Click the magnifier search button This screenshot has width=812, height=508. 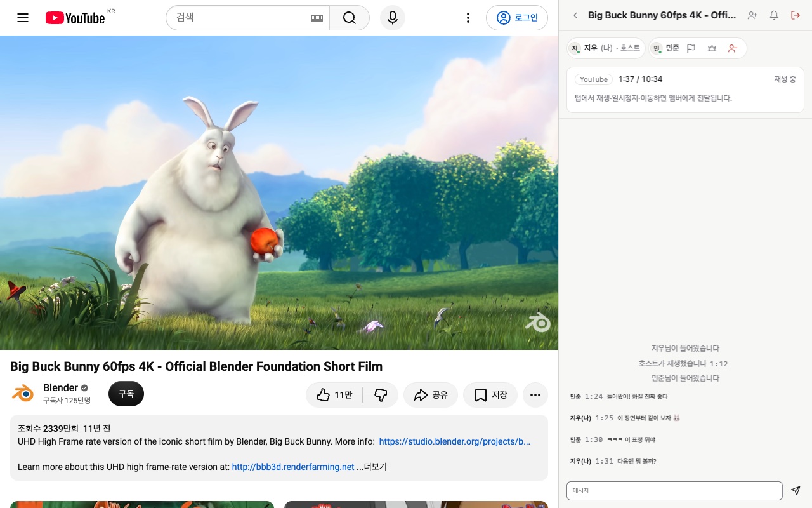(x=350, y=18)
